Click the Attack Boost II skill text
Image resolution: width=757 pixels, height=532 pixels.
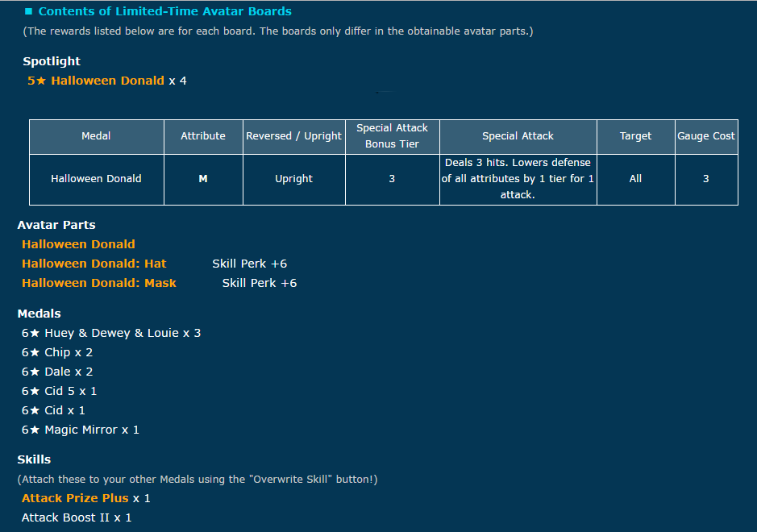[77, 517]
